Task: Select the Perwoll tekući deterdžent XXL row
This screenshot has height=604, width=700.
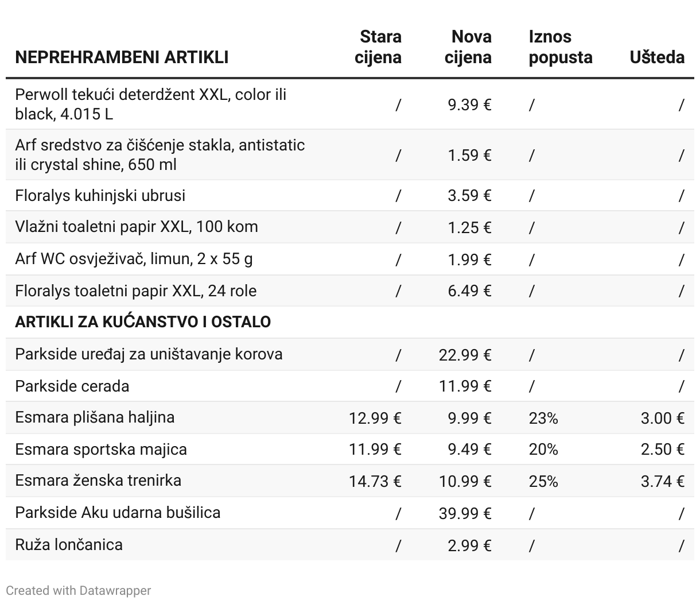Action: [350, 104]
